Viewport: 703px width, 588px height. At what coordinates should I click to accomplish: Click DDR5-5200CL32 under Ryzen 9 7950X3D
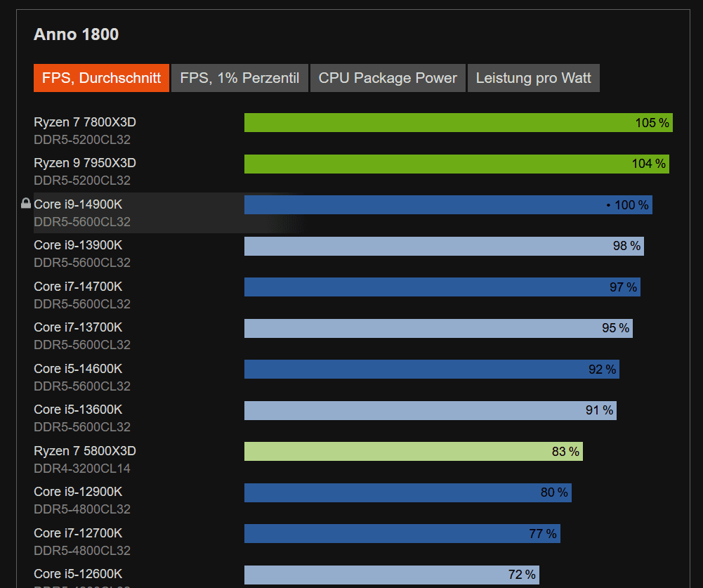click(82, 181)
